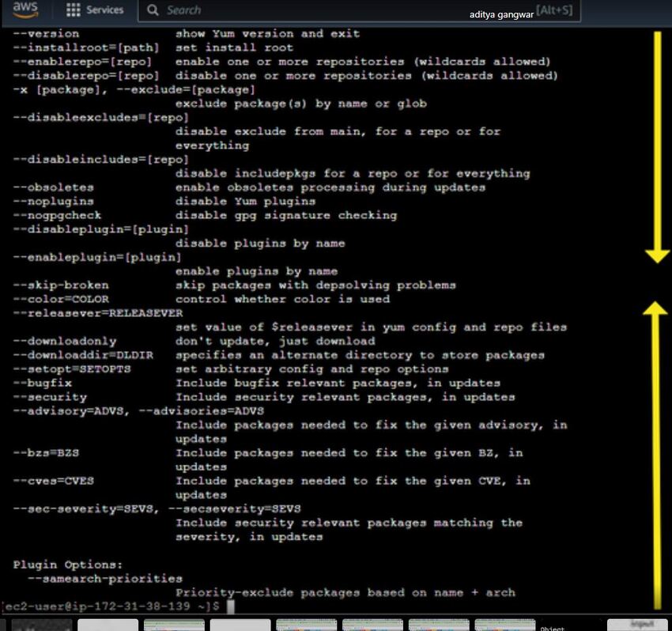Viewport: 672px width, 631px height.
Task: Click the '--skip-broken' option text
Action: (61, 285)
